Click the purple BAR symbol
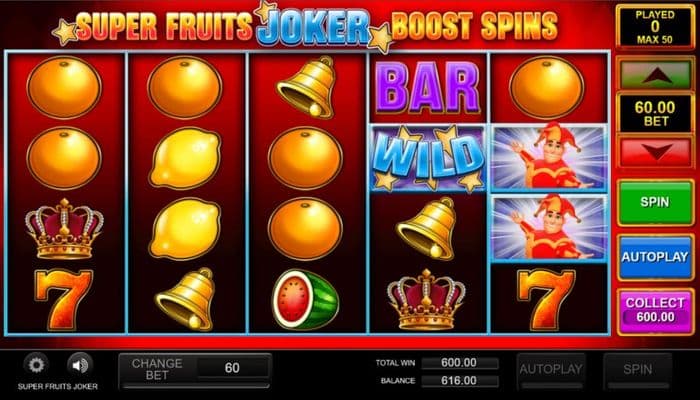The width and height of the screenshot is (700, 400). pos(428,88)
